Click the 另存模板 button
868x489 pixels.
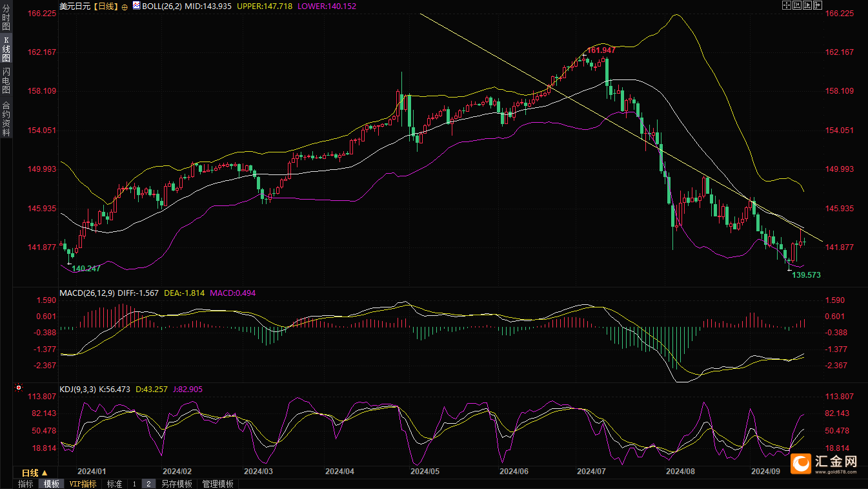[177, 484]
